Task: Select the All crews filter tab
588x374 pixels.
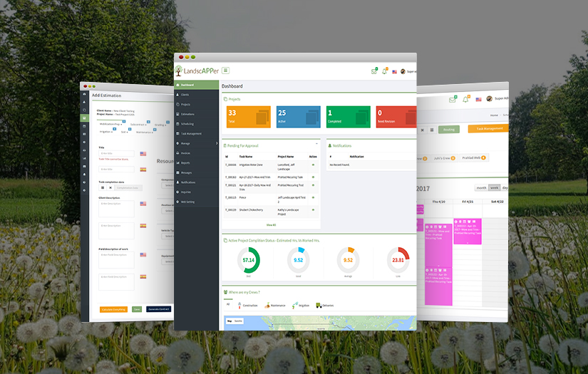Action: tap(228, 304)
